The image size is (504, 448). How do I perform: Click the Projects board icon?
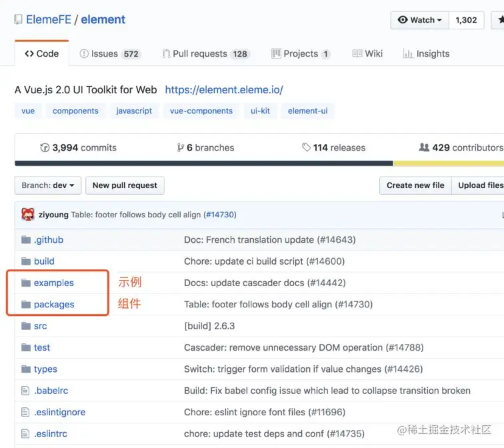click(276, 54)
